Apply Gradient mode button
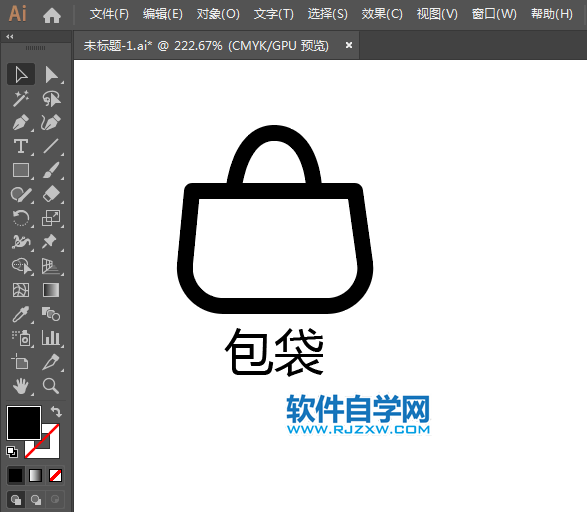 point(36,476)
